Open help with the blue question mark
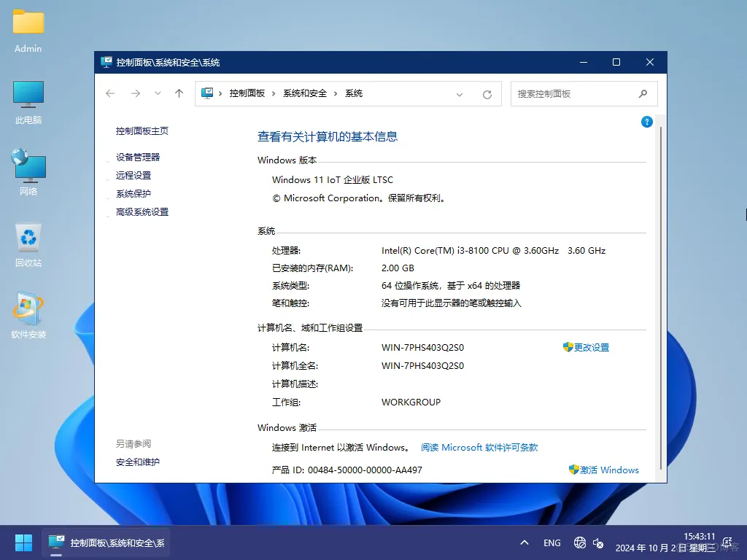747x560 pixels. coord(646,122)
